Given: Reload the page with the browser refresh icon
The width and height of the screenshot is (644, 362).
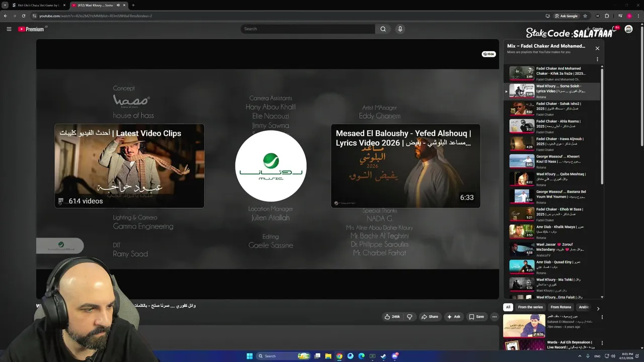Looking at the screenshot, I should 23,16.
